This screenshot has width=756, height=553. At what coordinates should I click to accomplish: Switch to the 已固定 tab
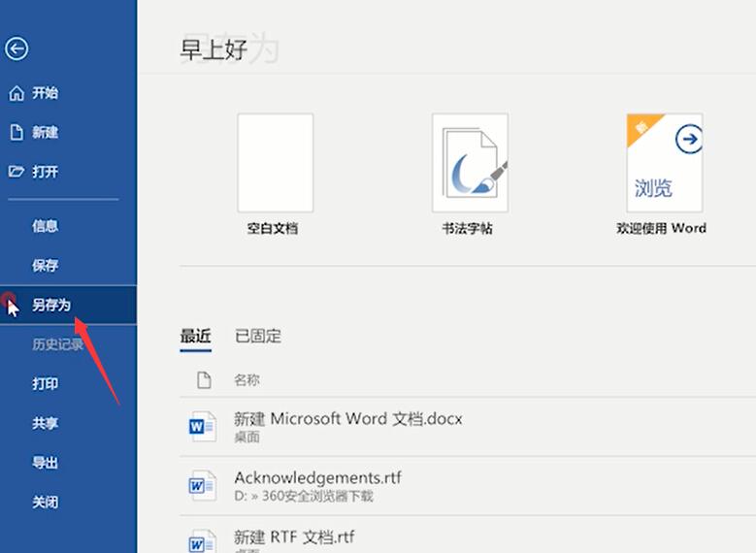coord(258,336)
